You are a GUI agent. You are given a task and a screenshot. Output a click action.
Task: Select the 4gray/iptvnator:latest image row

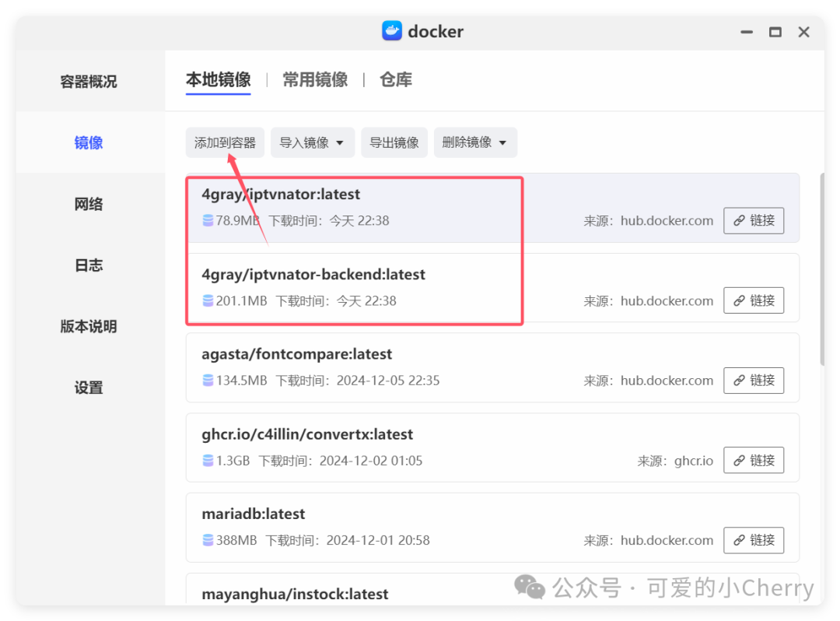(x=492, y=208)
